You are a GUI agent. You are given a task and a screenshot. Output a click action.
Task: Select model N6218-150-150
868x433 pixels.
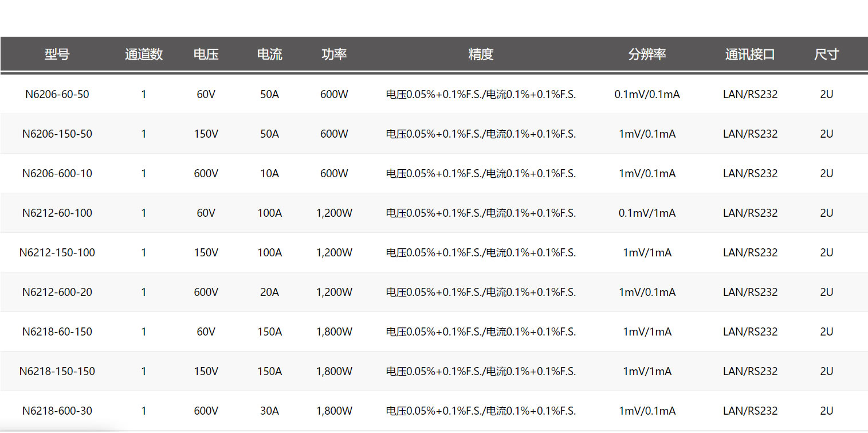pos(57,371)
